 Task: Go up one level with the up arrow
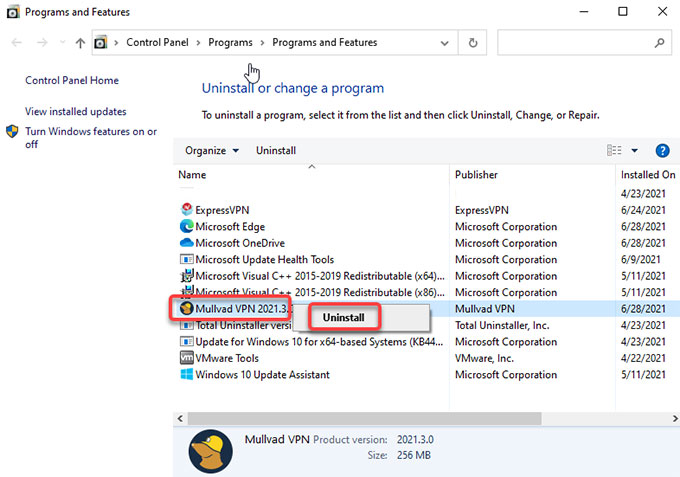80,42
